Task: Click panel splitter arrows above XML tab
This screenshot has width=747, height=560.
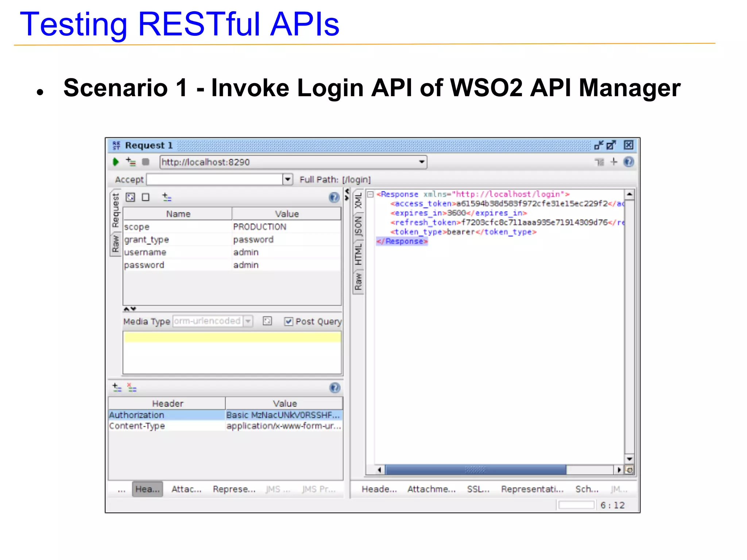Action: point(347,195)
